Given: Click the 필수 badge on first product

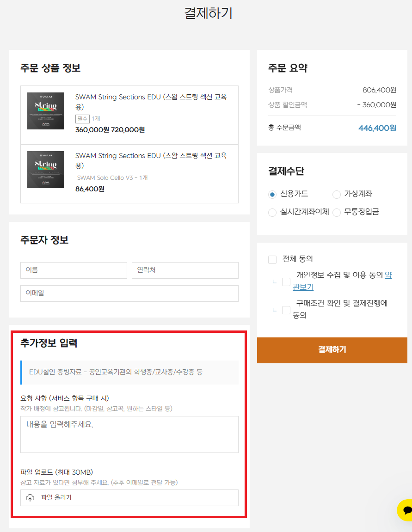Looking at the screenshot, I should pyautogui.click(x=82, y=119).
